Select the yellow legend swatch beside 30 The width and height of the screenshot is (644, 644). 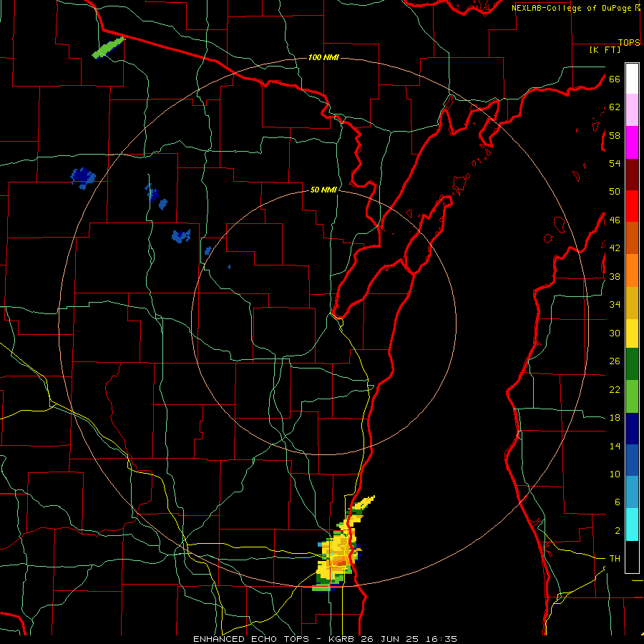point(632,333)
